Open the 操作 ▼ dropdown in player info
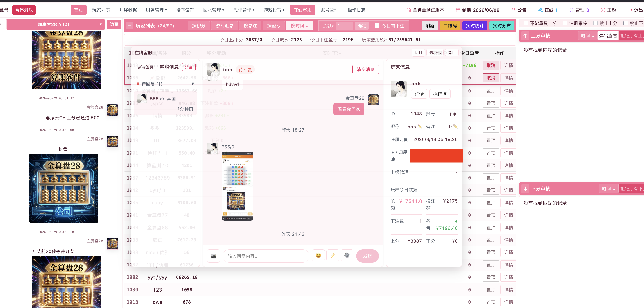 click(440, 94)
